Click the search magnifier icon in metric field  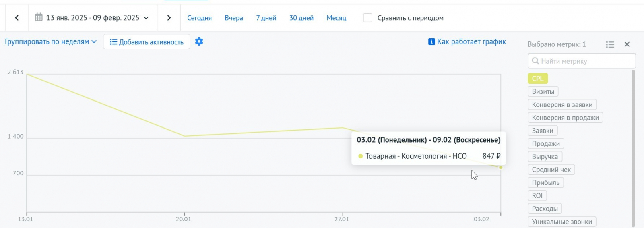click(x=535, y=61)
